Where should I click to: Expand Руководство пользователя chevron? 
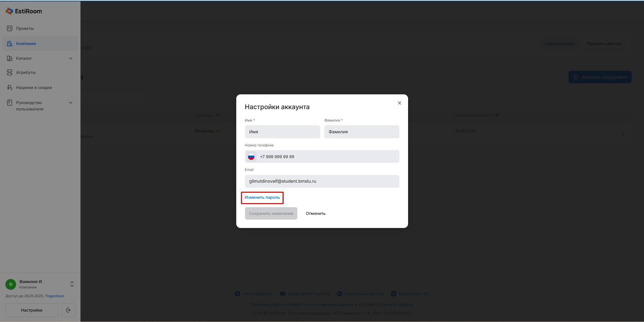[x=71, y=103]
